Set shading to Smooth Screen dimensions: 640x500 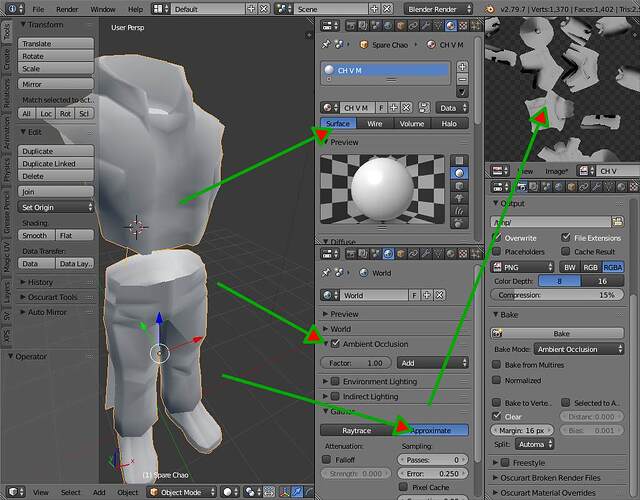pos(36,235)
